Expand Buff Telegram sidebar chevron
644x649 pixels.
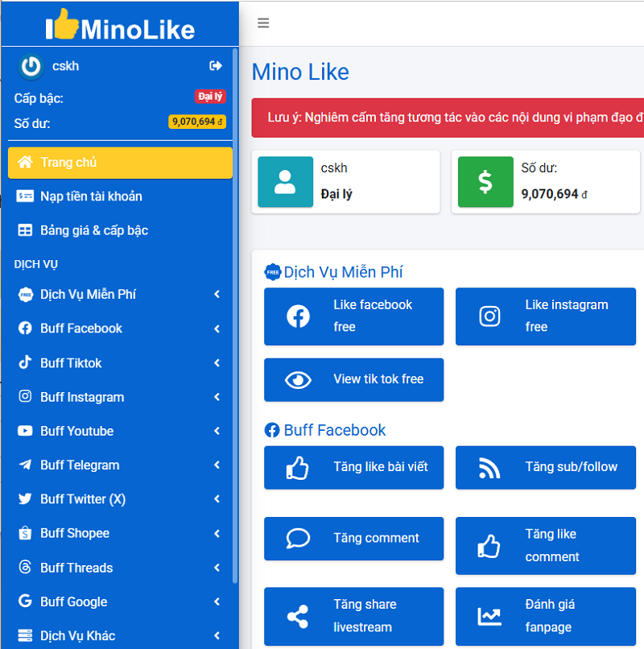click(x=217, y=465)
